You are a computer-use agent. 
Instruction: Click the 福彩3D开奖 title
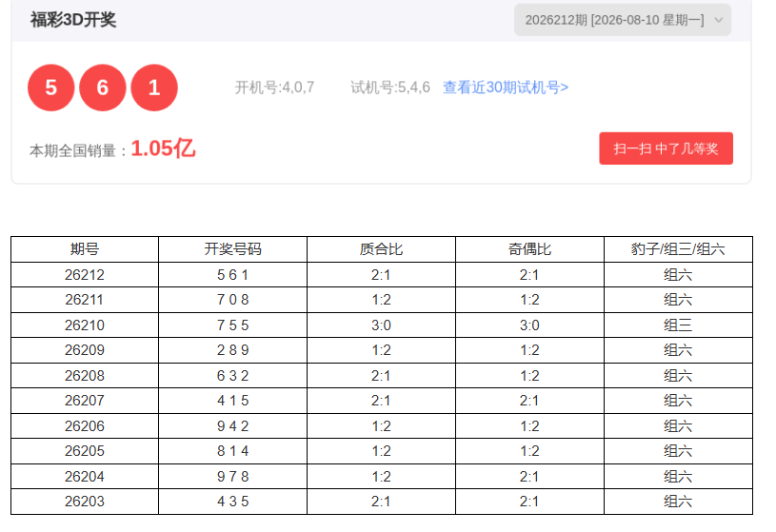tap(73, 20)
